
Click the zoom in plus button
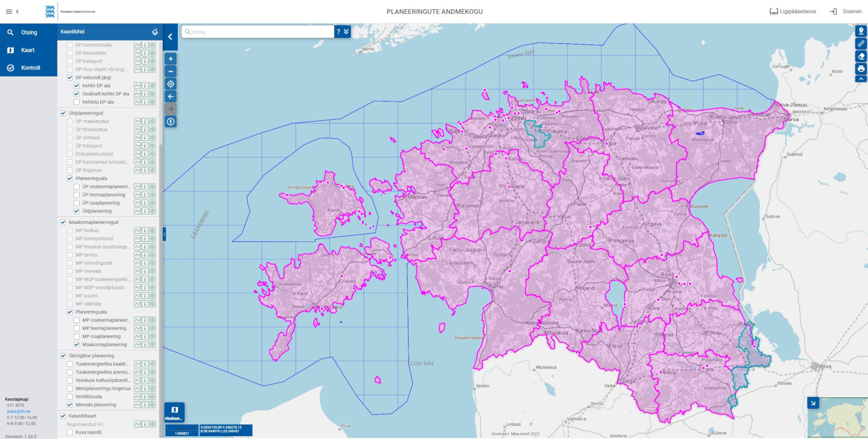171,59
